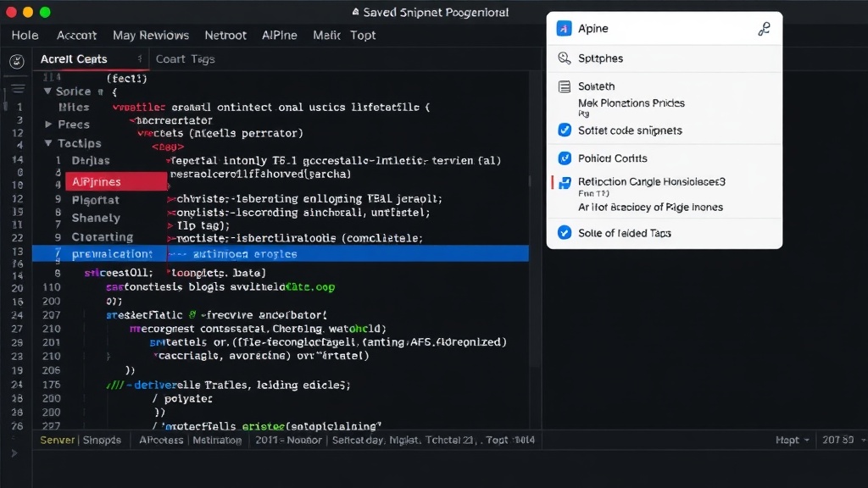
Task: Click 2011 Nonfior in the status bar
Action: click(x=288, y=440)
